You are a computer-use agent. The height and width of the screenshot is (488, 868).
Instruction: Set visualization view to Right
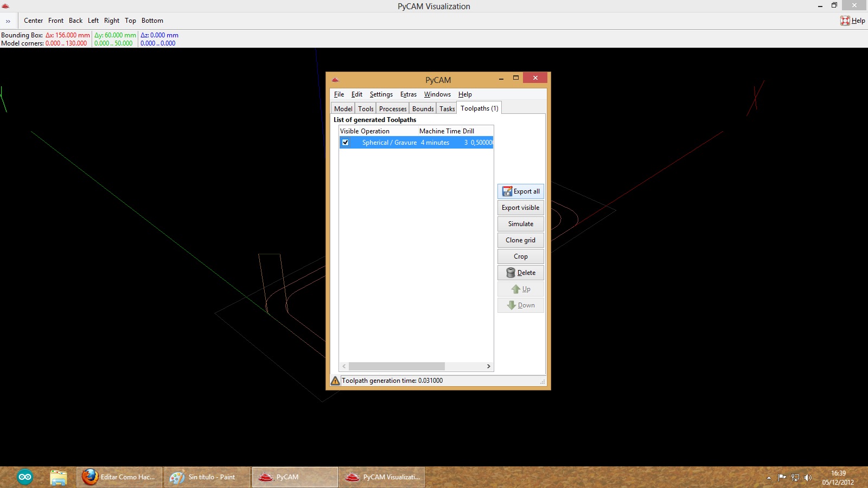tap(112, 21)
